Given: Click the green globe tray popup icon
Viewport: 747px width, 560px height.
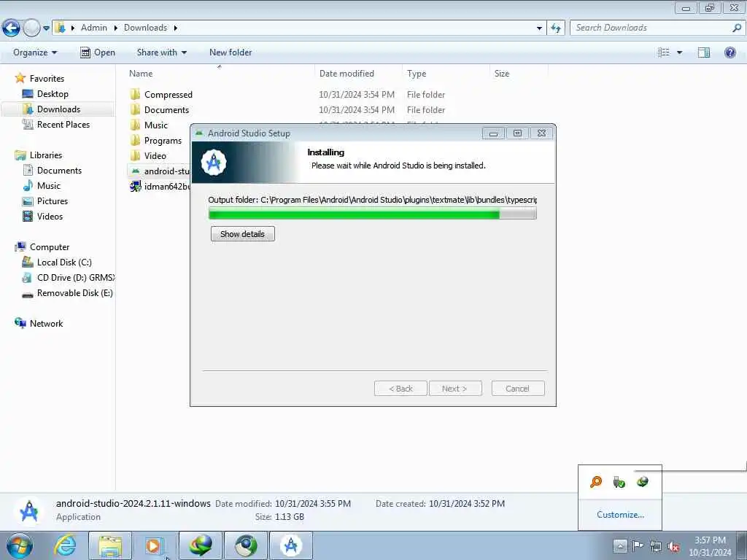Looking at the screenshot, I should [x=642, y=482].
